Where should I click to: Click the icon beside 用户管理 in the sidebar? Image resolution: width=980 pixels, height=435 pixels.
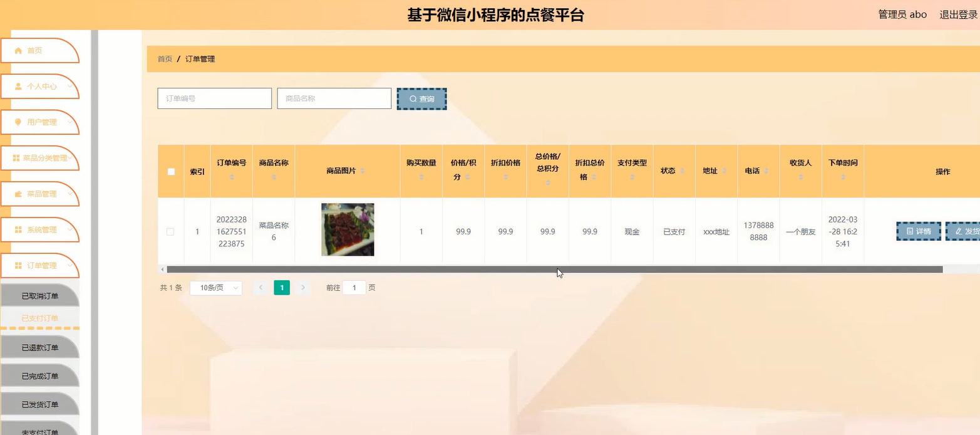tap(18, 122)
